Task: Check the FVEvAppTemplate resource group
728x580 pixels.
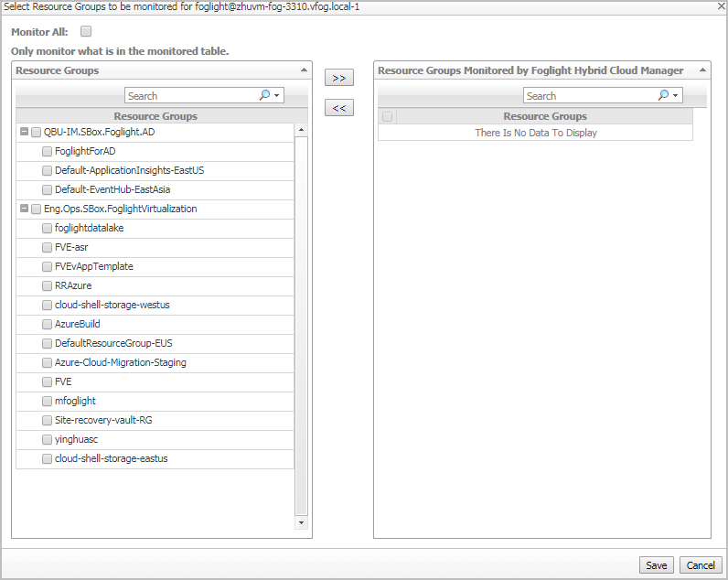Action: point(47,266)
